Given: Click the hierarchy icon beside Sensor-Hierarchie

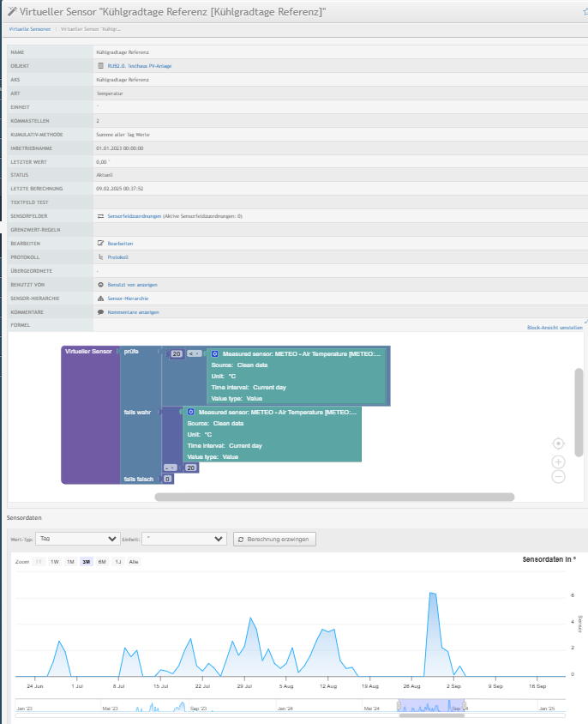Looking at the screenshot, I should (x=100, y=299).
